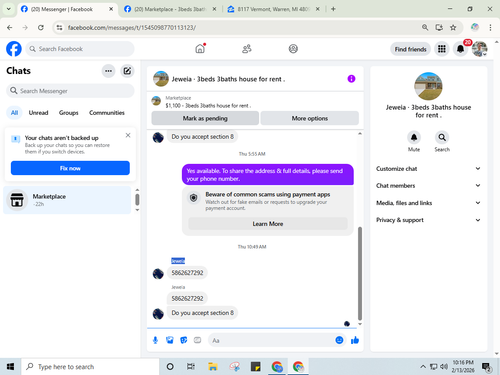
Task: Open the listing title in chat header
Action: [228, 79]
